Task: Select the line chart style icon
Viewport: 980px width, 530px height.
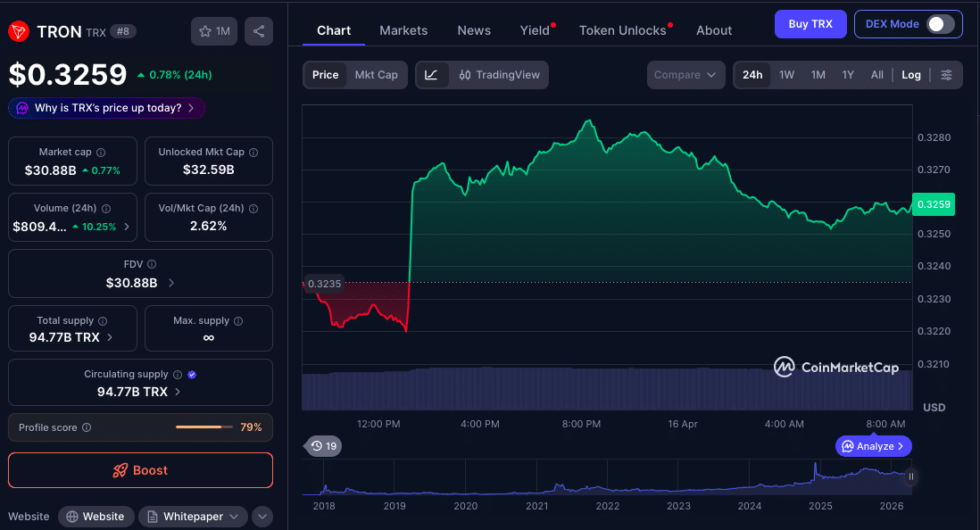Action: click(430, 75)
